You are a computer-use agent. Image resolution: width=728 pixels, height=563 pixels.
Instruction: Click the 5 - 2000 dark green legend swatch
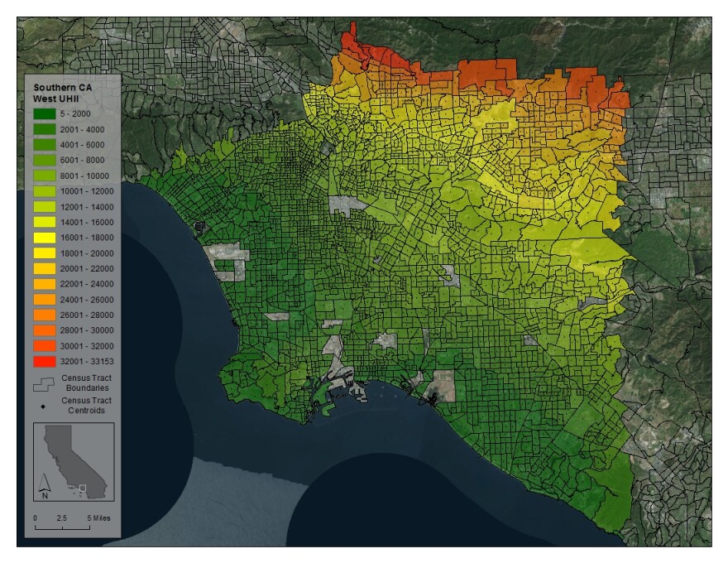(45, 113)
